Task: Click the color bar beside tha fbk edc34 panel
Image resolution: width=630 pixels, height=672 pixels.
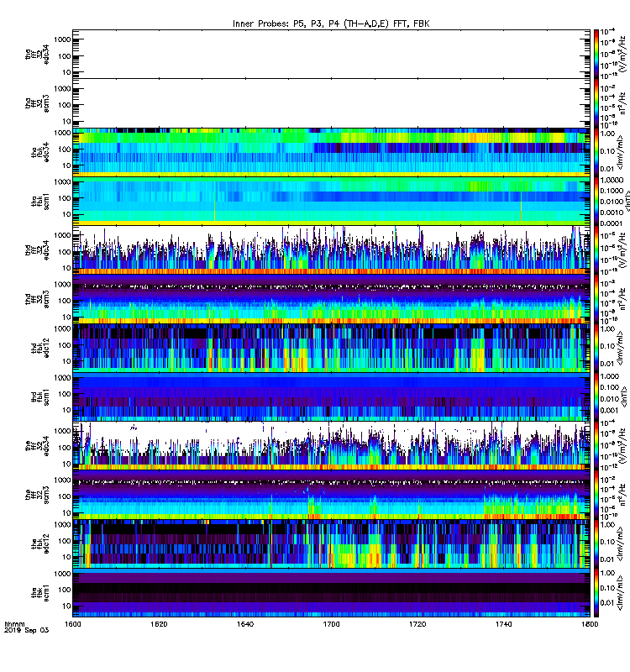Action: click(x=596, y=152)
